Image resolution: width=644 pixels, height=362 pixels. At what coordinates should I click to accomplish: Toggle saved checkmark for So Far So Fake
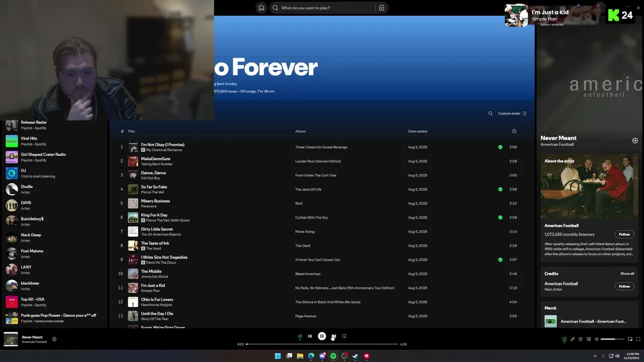(500, 190)
